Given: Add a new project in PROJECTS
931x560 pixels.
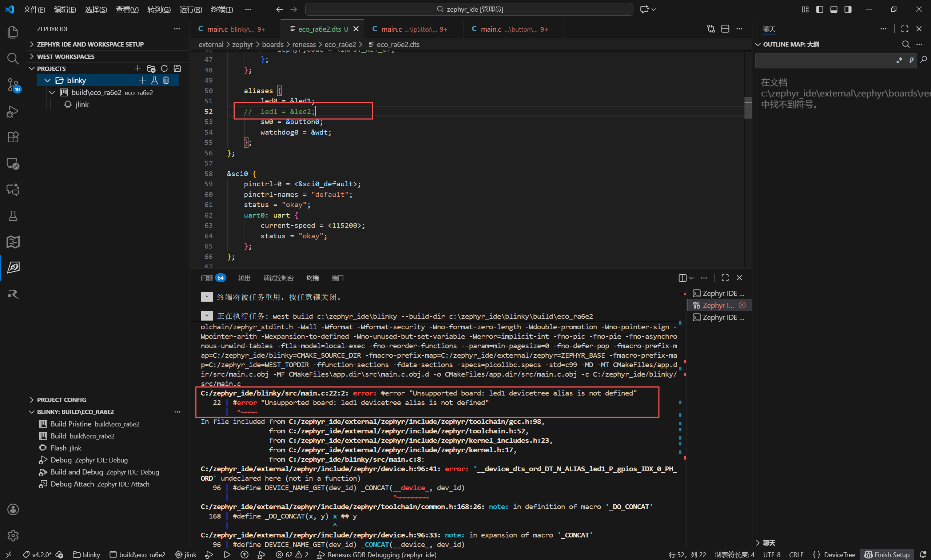Looking at the screenshot, I should click(x=138, y=68).
